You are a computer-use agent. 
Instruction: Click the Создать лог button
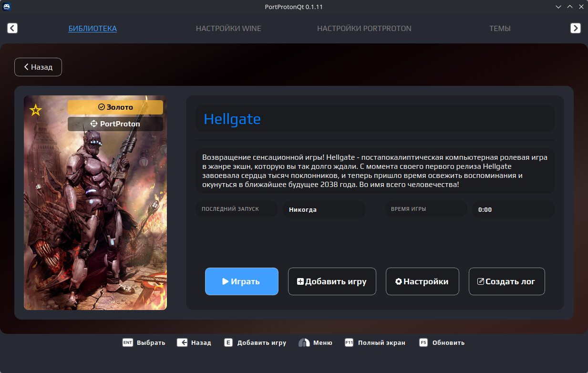[x=506, y=281]
